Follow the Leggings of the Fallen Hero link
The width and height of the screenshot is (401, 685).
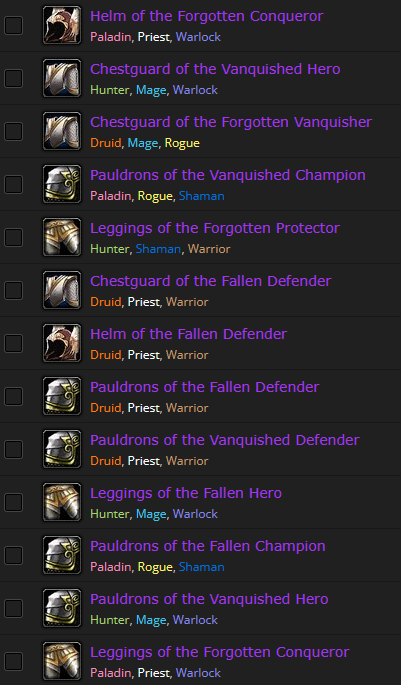point(186,493)
